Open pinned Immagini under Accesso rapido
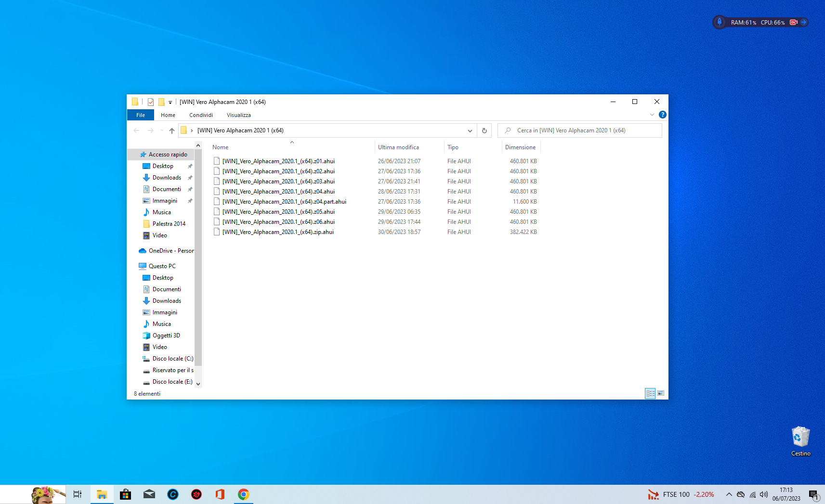The width and height of the screenshot is (825, 504). (x=165, y=201)
